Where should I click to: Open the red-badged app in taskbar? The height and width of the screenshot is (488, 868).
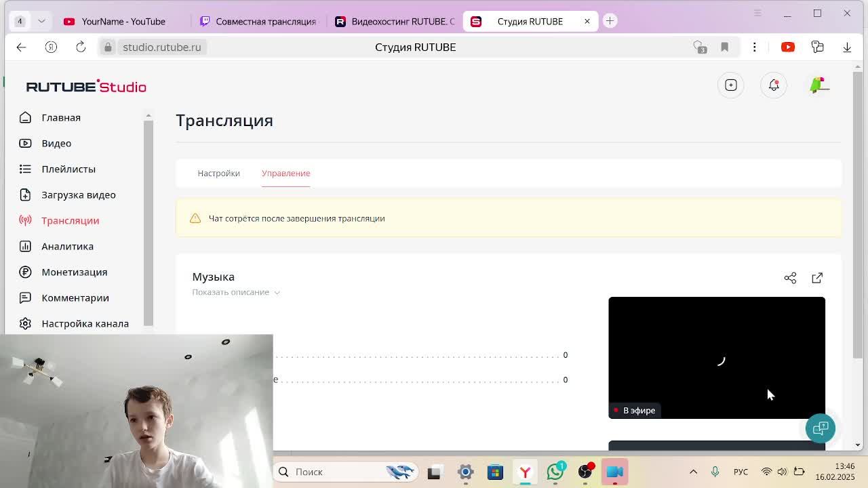[x=585, y=472]
